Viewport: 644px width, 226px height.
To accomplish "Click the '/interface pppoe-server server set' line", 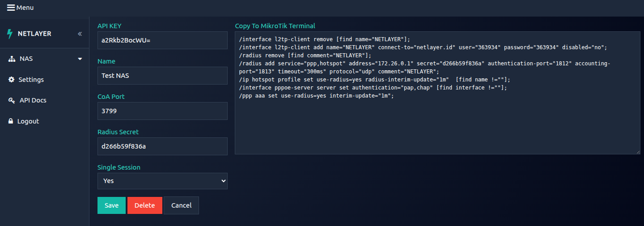I will click(x=373, y=88).
